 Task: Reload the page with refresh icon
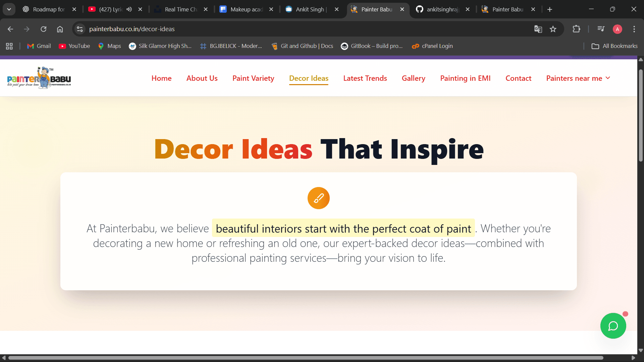[x=44, y=29]
